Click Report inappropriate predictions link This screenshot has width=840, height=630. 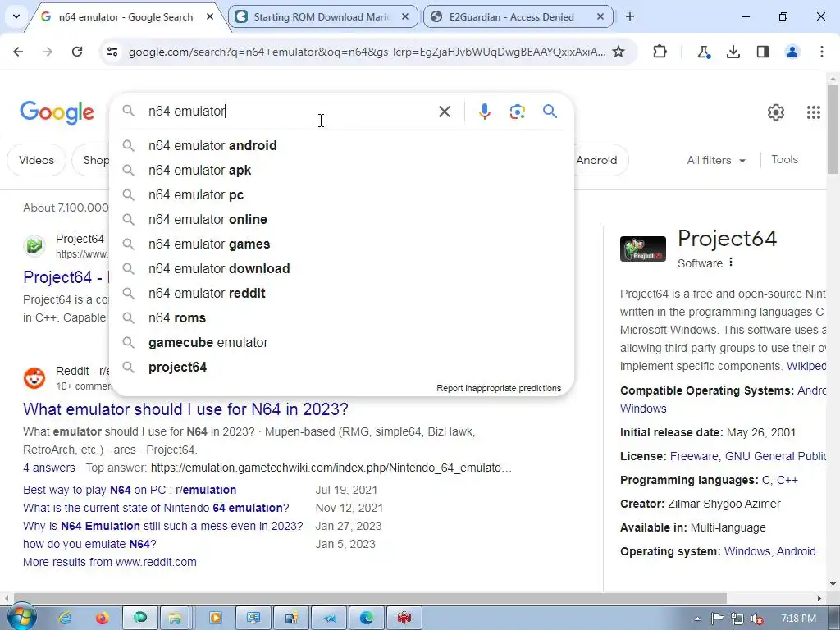[x=499, y=388]
